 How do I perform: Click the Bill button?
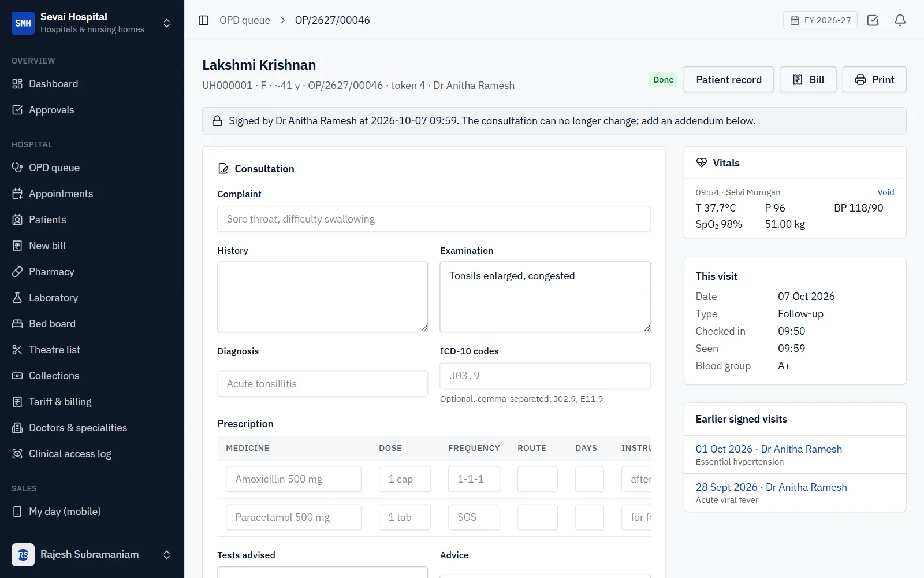(808, 80)
